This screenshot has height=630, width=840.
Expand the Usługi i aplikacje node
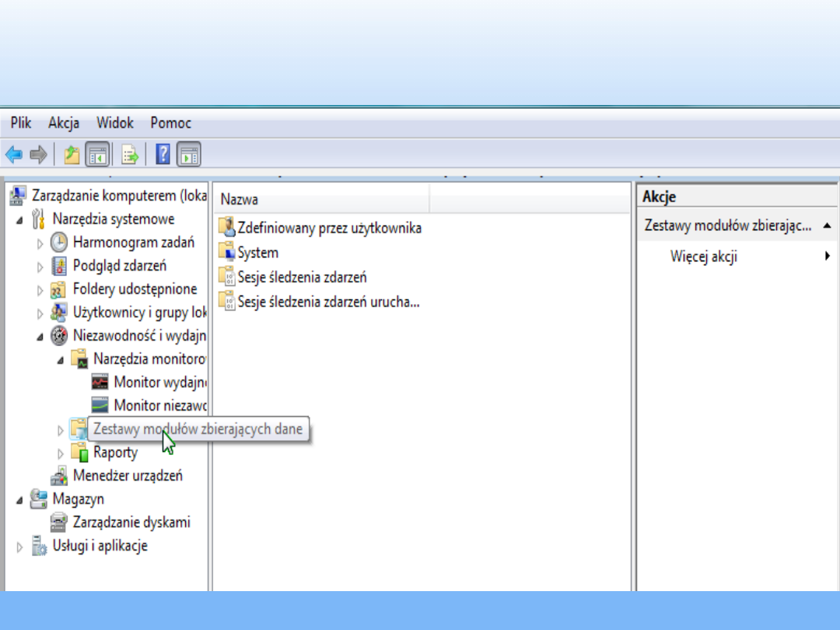click(x=20, y=547)
